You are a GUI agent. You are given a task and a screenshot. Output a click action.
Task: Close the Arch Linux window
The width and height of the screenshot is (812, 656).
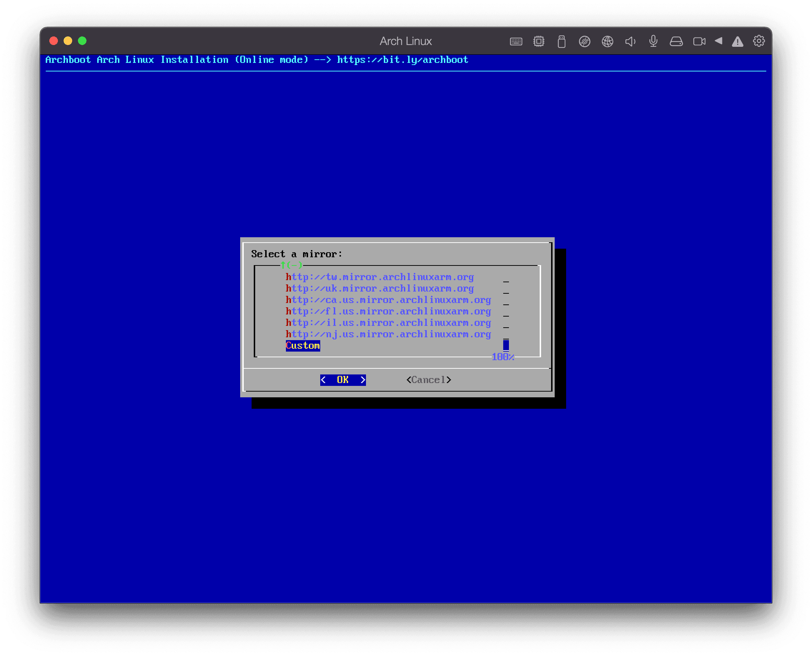tap(54, 41)
